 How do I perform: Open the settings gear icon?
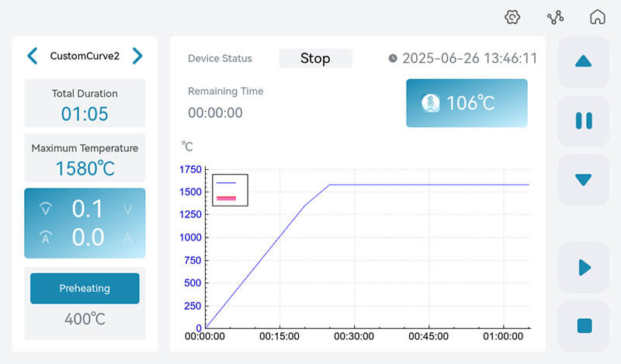point(512,17)
